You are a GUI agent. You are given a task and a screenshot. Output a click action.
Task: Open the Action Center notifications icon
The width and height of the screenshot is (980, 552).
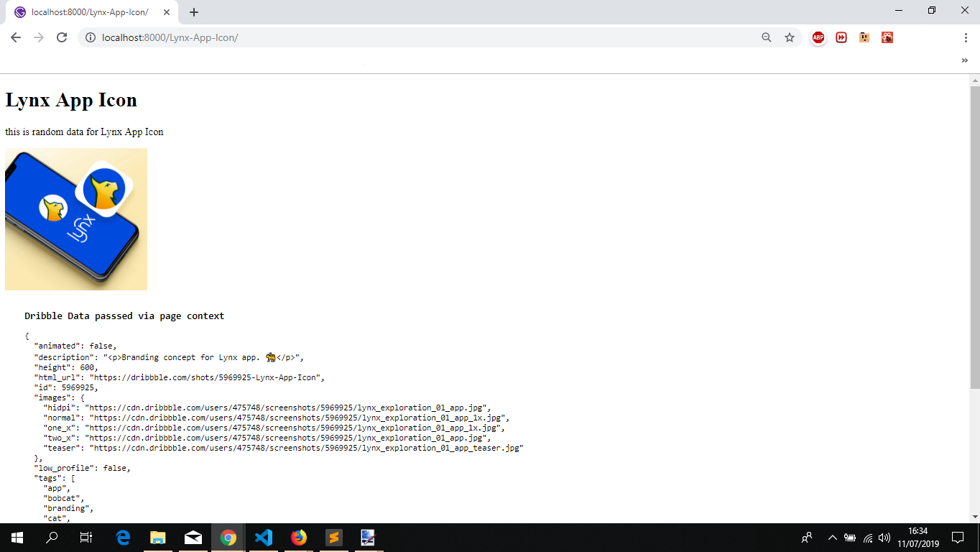[x=958, y=538]
